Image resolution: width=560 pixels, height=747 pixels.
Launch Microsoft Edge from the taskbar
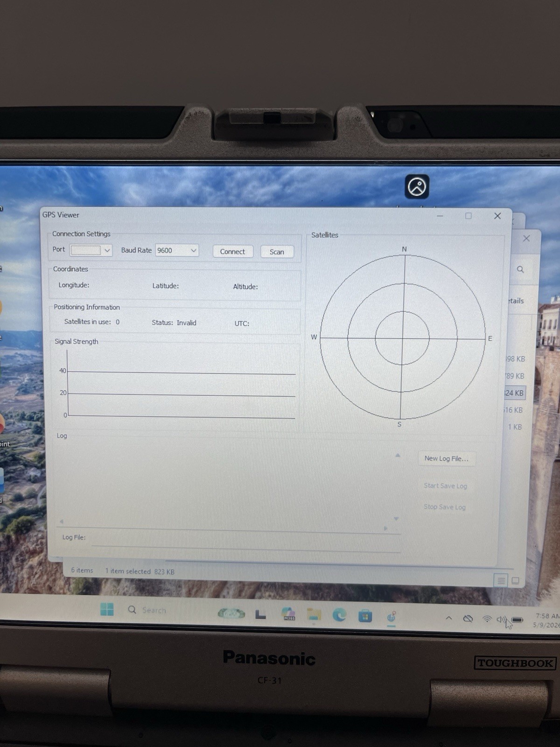coord(339,615)
